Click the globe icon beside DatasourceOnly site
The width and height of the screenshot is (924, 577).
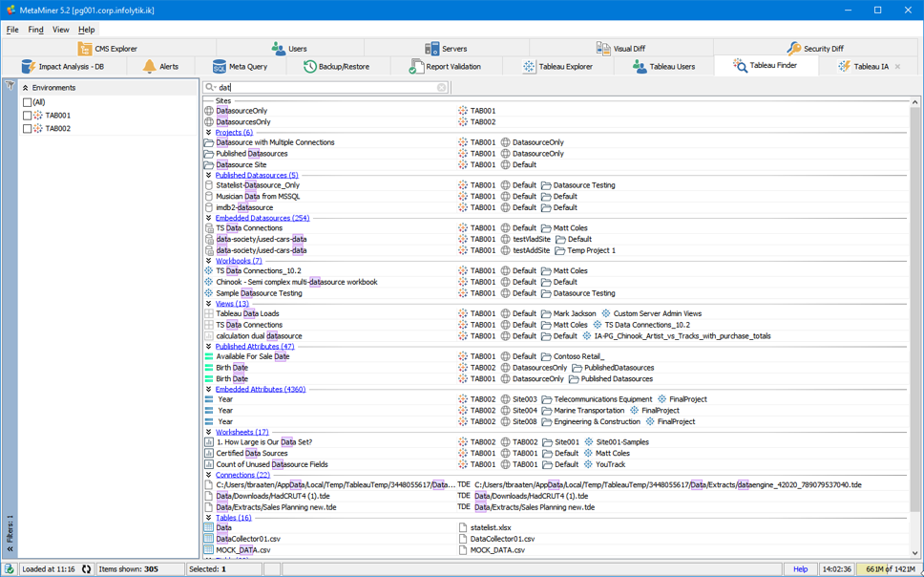(x=209, y=110)
